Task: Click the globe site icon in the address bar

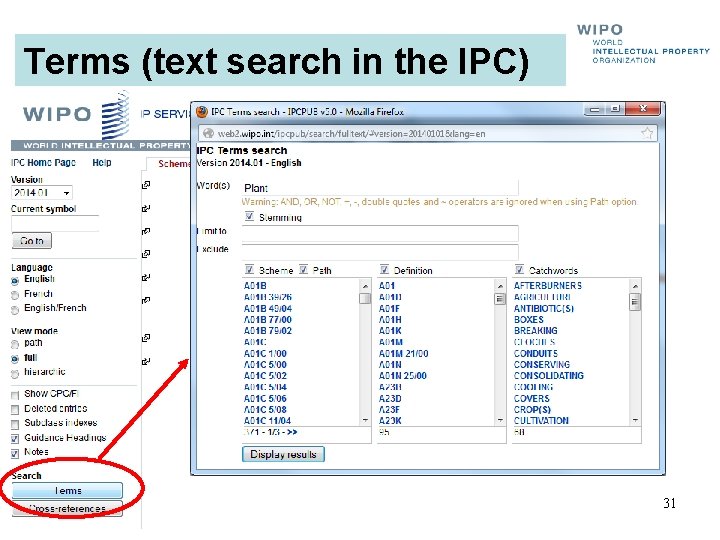Action: (x=208, y=133)
